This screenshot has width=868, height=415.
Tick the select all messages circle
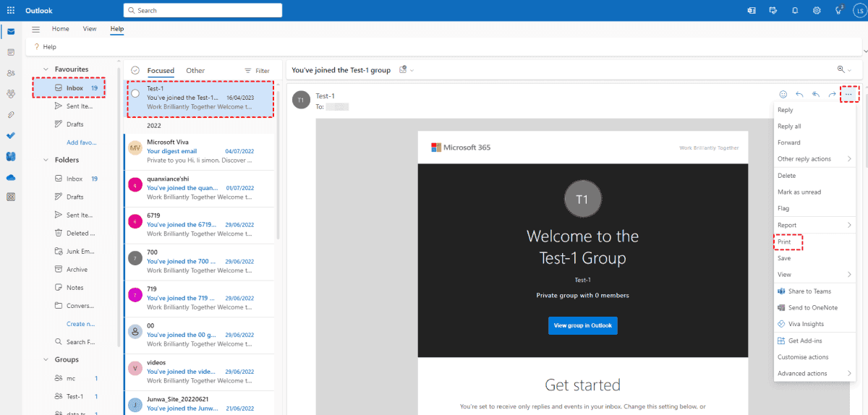coord(135,71)
